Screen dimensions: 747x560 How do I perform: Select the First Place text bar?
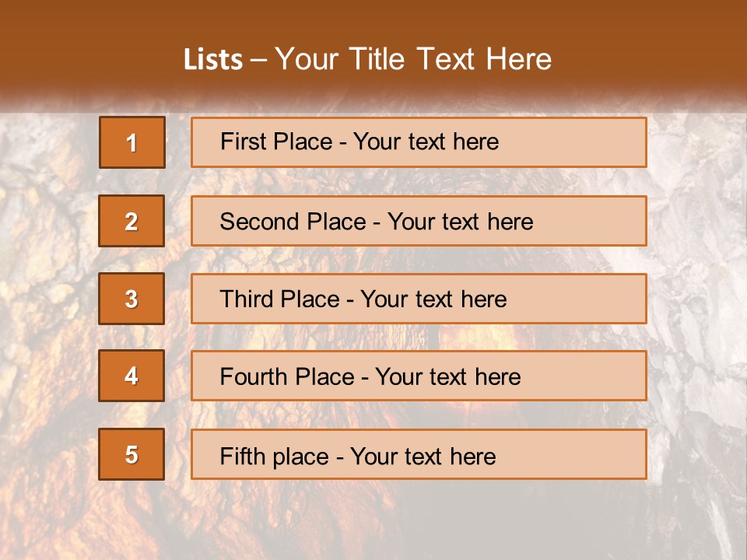pos(419,142)
